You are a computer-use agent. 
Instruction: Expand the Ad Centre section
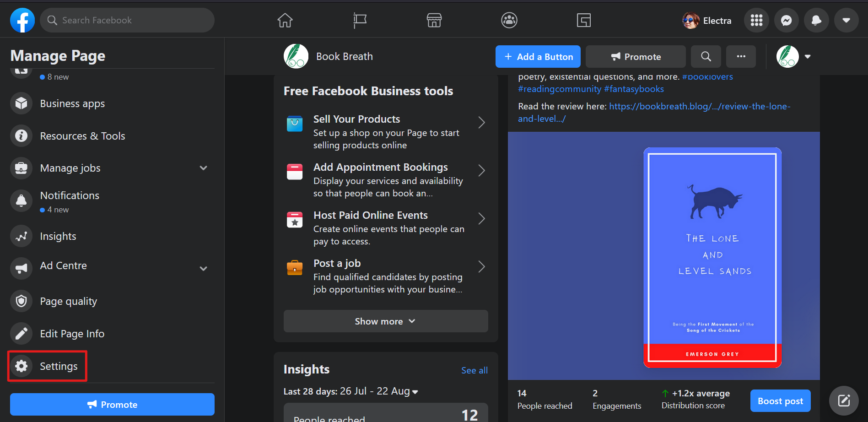point(204,268)
